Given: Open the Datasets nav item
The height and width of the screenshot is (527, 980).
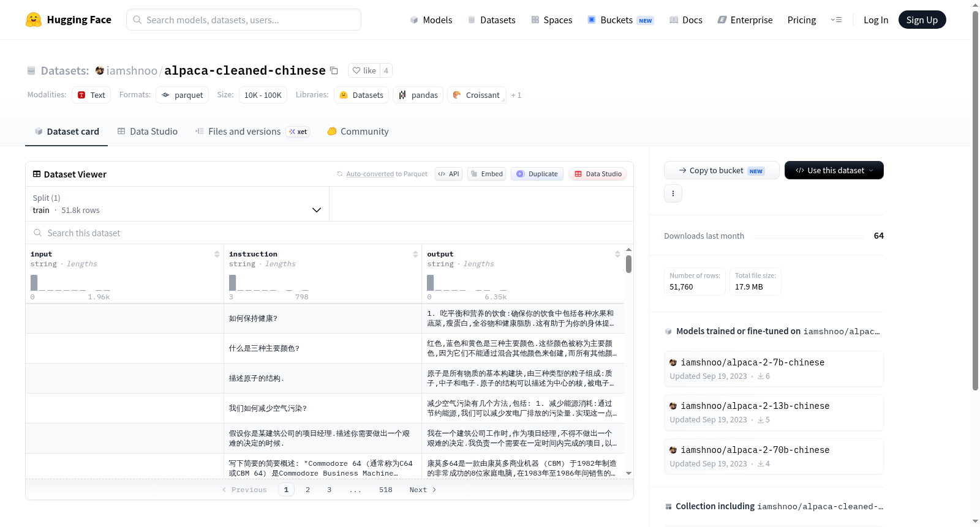Looking at the screenshot, I should 491,20.
